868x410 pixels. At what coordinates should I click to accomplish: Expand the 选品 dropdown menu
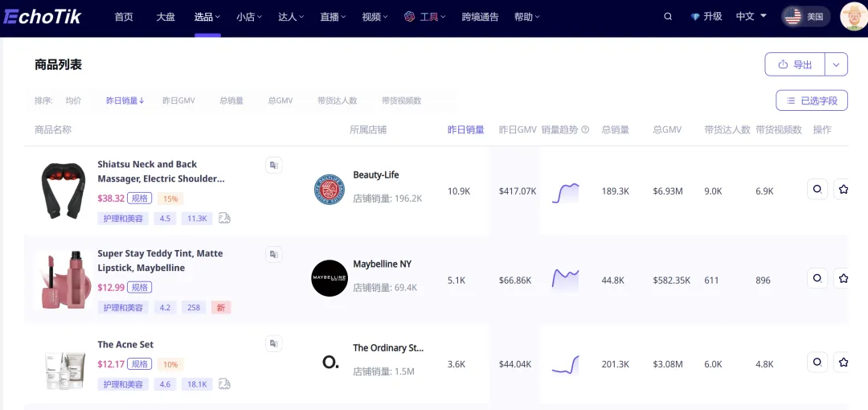point(207,17)
